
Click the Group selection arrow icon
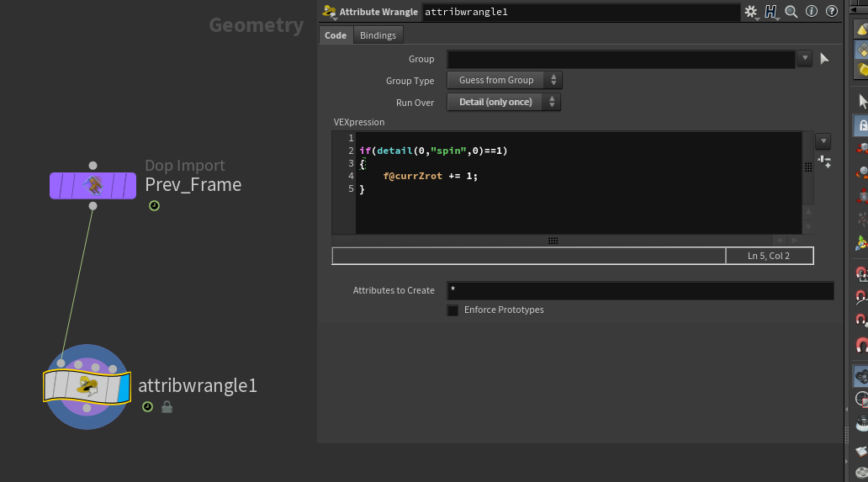coord(824,59)
